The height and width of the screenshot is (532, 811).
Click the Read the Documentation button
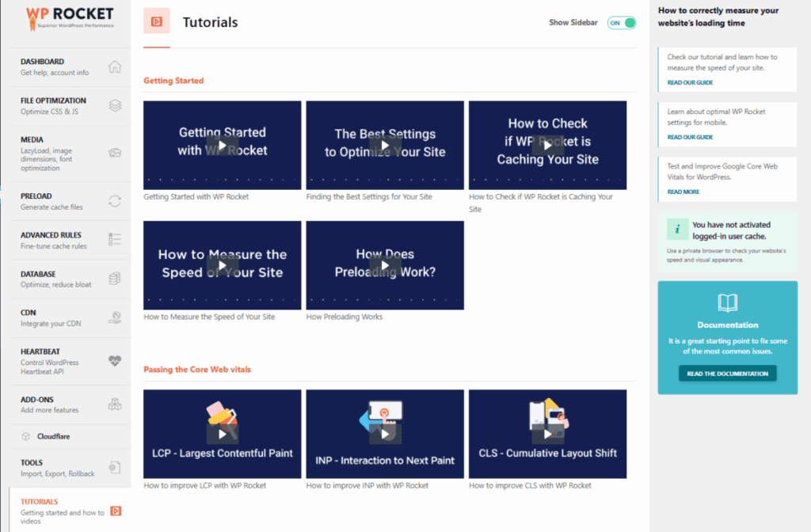coord(727,374)
